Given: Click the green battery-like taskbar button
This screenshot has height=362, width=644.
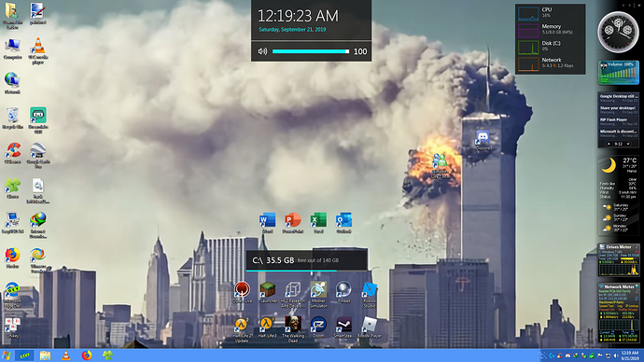Looking at the screenshot, I should point(24,355).
